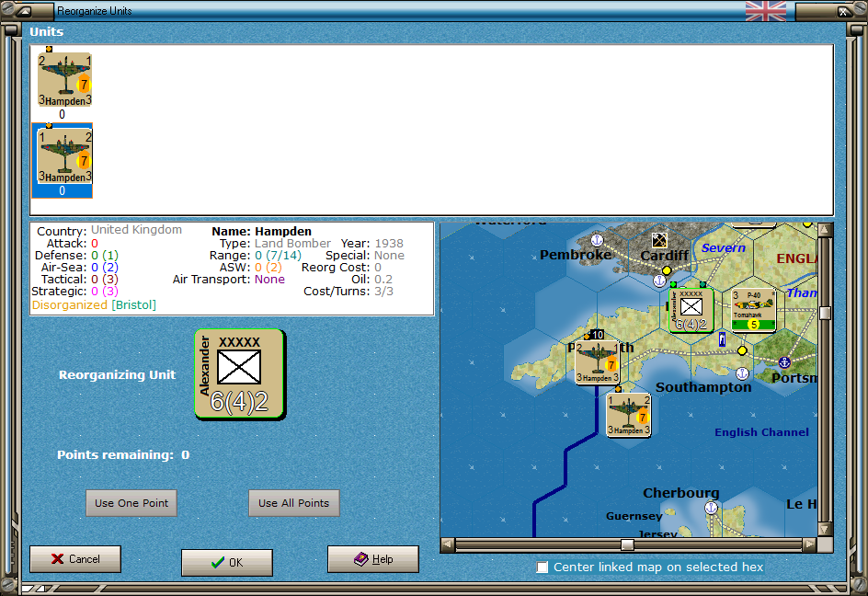Image resolution: width=868 pixels, height=596 pixels.
Task: Click the Land Bomber type value
Action: tap(292, 244)
